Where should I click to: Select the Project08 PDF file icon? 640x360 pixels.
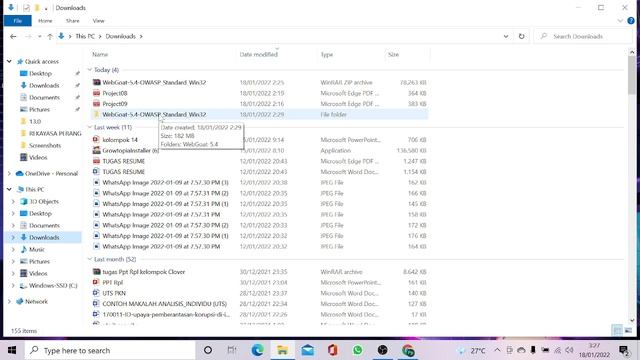click(96, 93)
